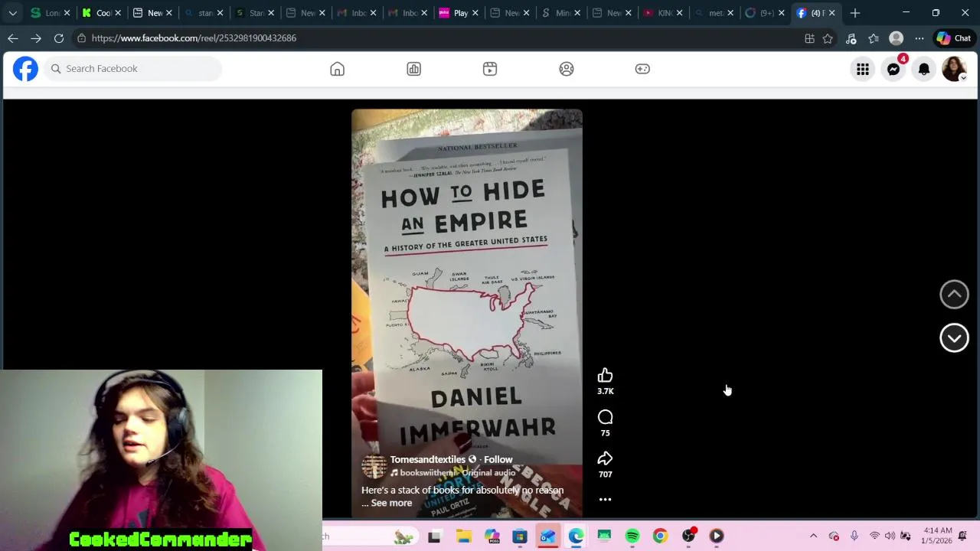Reload the Facebook page

pyautogui.click(x=59, y=38)
